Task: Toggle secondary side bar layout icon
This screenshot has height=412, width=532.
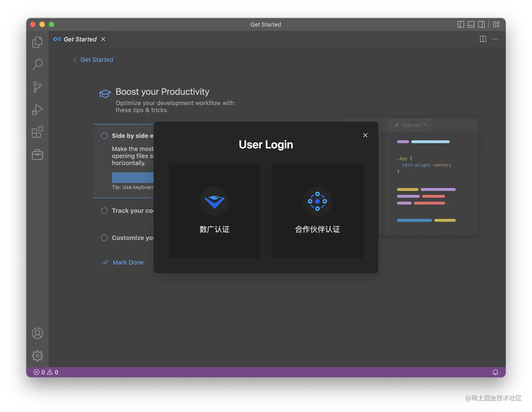Action: coord(481,24)
